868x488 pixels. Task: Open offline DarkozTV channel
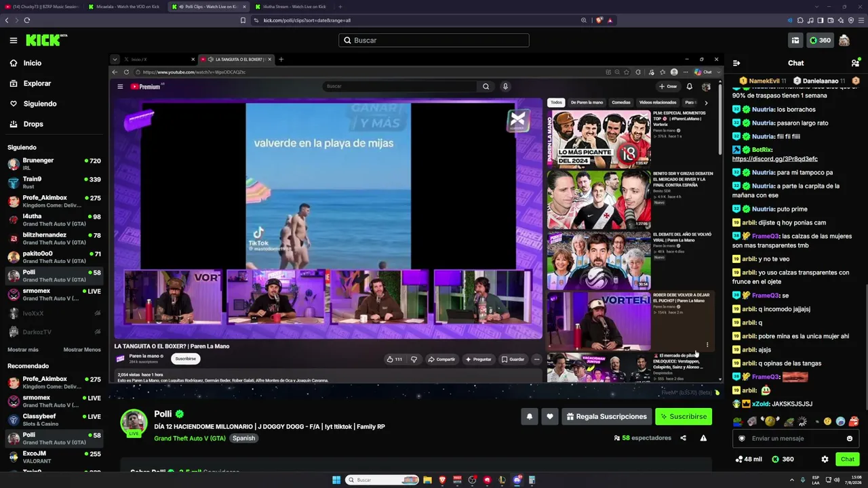55,331
